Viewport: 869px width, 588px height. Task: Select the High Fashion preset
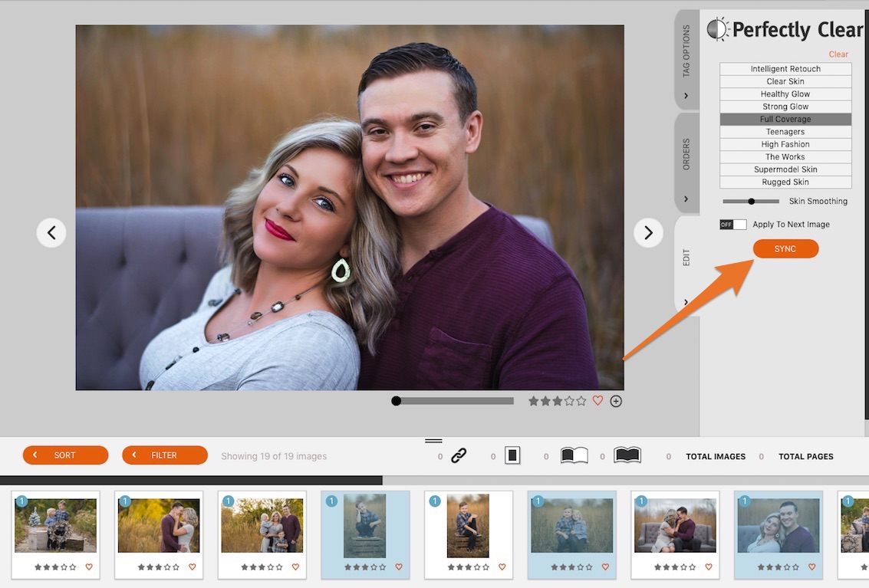(x=785, y=144)
